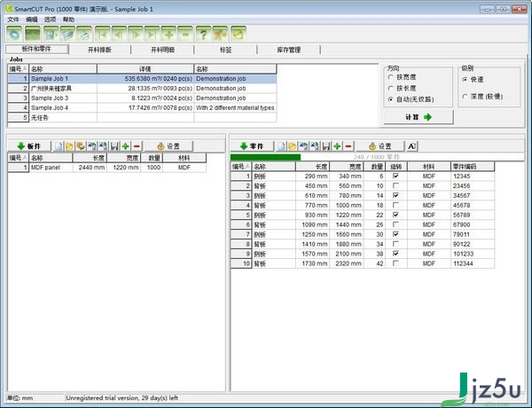Click the minus icon in main toolbar

pyautogui.click(x=185, y=34)
